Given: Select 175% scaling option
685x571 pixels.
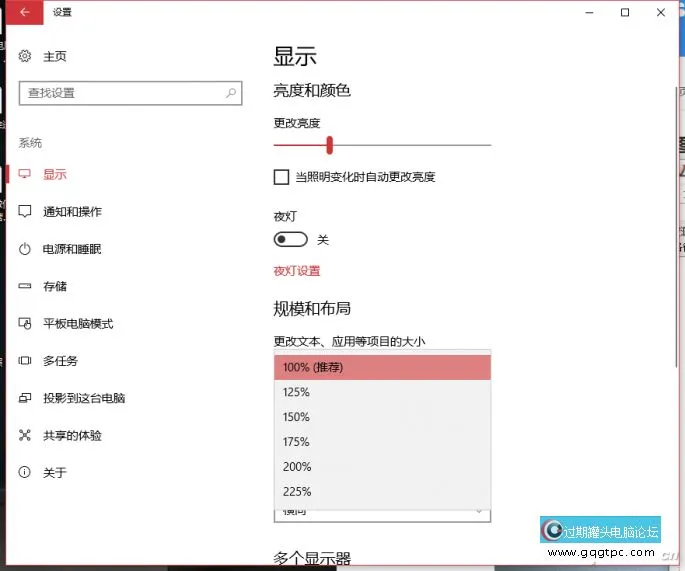Looking at the screenshot, I should tap(382, 442).
